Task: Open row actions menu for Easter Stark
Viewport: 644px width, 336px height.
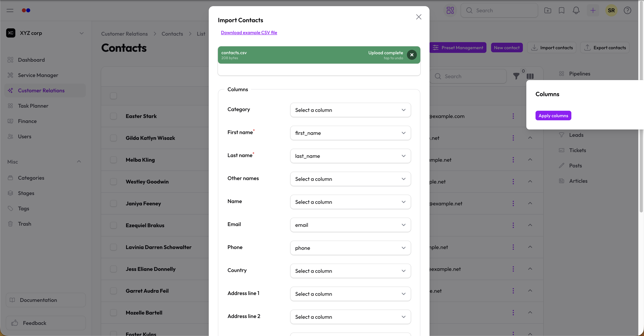Action: coord(513,116)
